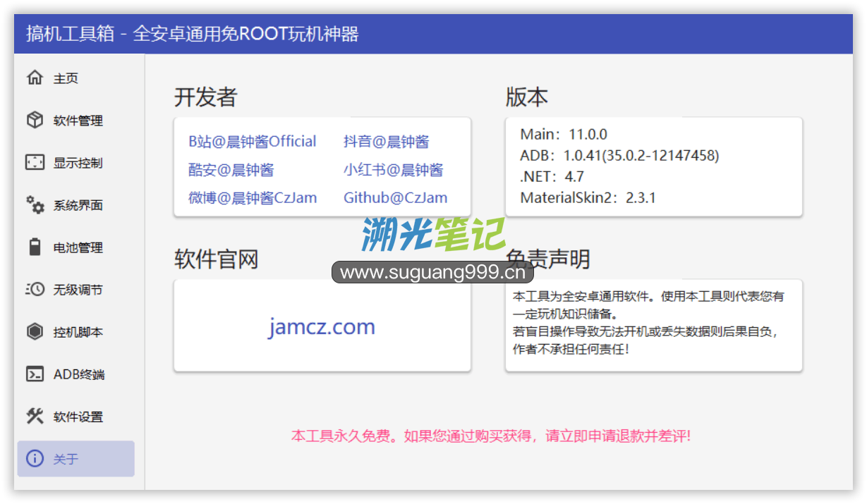Screen dimensions: 867x504
Task: Click the 微博@晨钟酱CzJam link
Action: pos(253,198)
